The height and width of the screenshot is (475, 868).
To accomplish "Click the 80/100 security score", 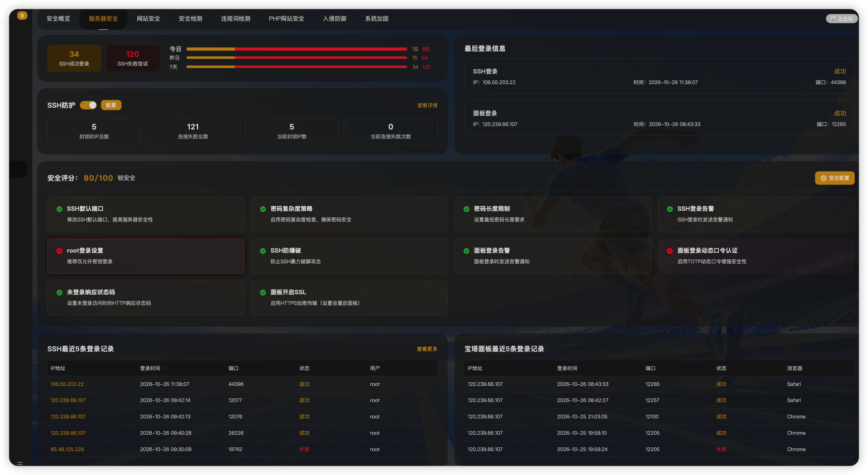I will [98, 178].
